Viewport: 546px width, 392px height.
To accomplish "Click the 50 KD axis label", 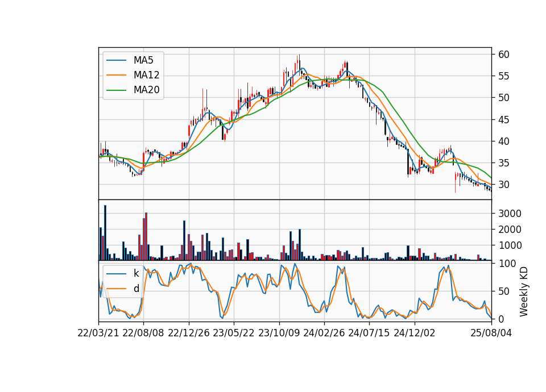I will point(503,291).
